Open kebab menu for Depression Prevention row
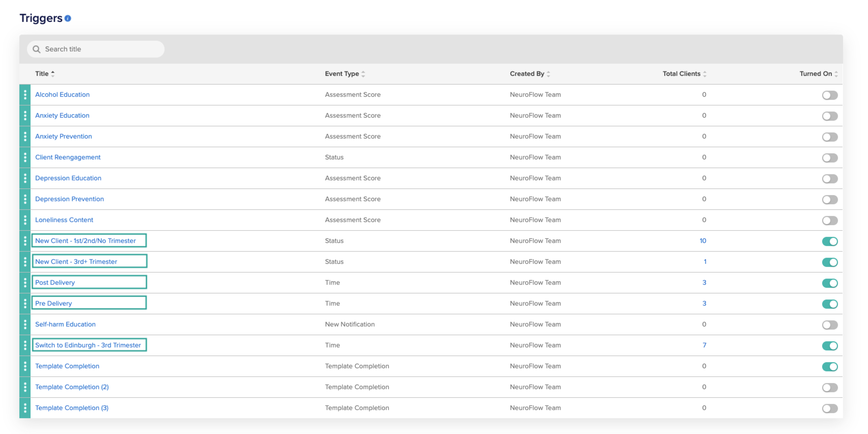This screenshot has width=868, height=434. [x=25, y=199]
